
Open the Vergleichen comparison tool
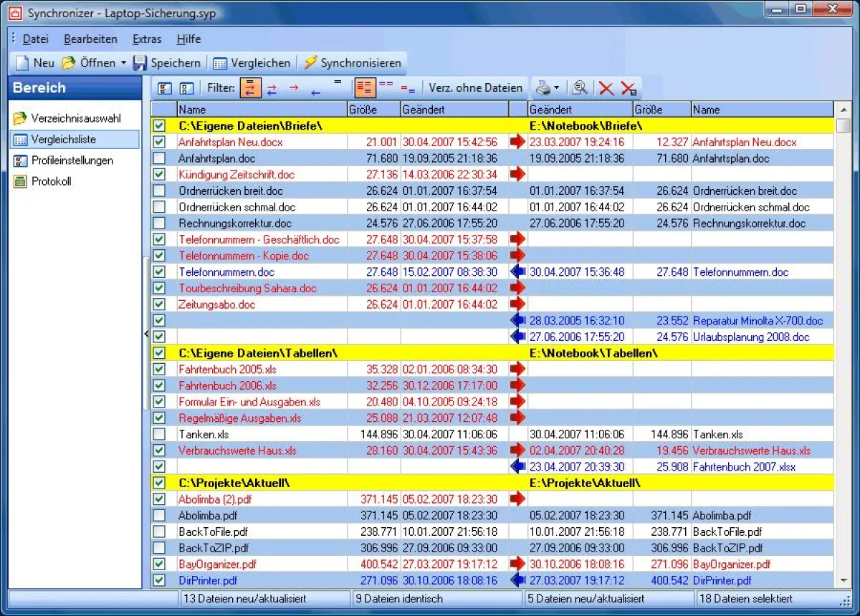point(251,62)
